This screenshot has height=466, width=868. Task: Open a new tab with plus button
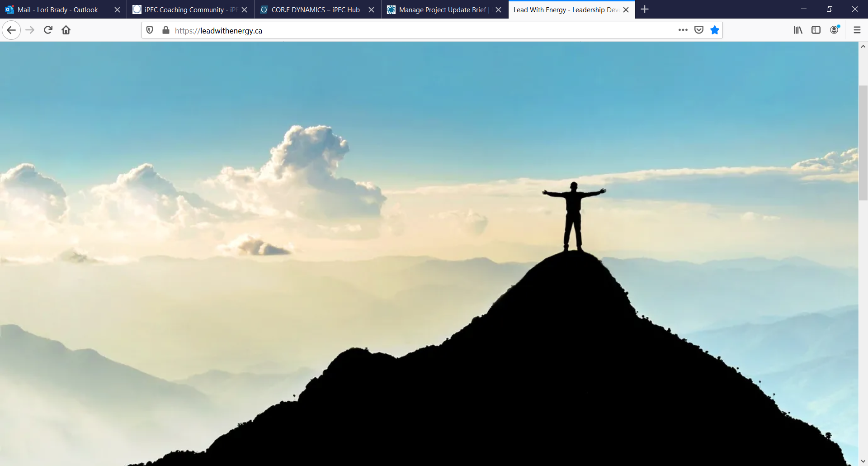tap(645, 10)
